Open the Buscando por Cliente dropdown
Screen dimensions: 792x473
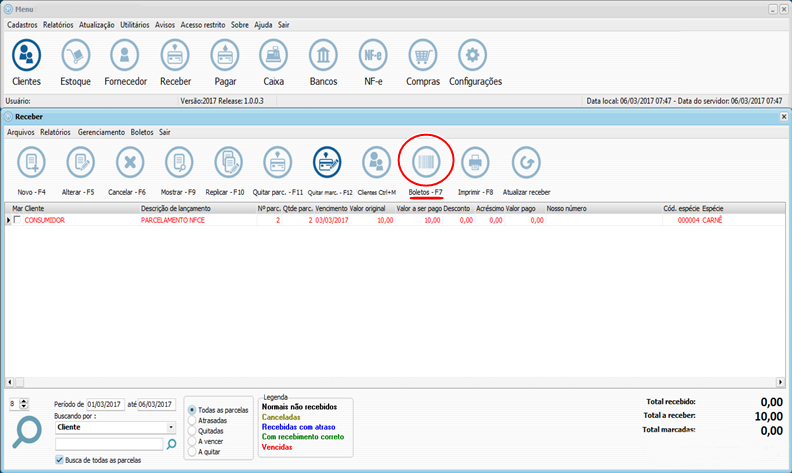171,427
